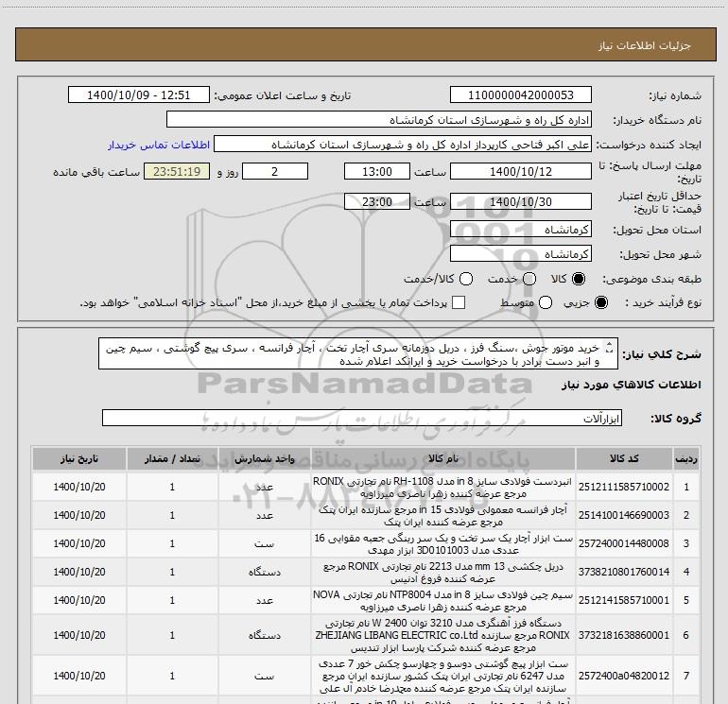Click product code 2514100146690003

(x=624, y=515)
